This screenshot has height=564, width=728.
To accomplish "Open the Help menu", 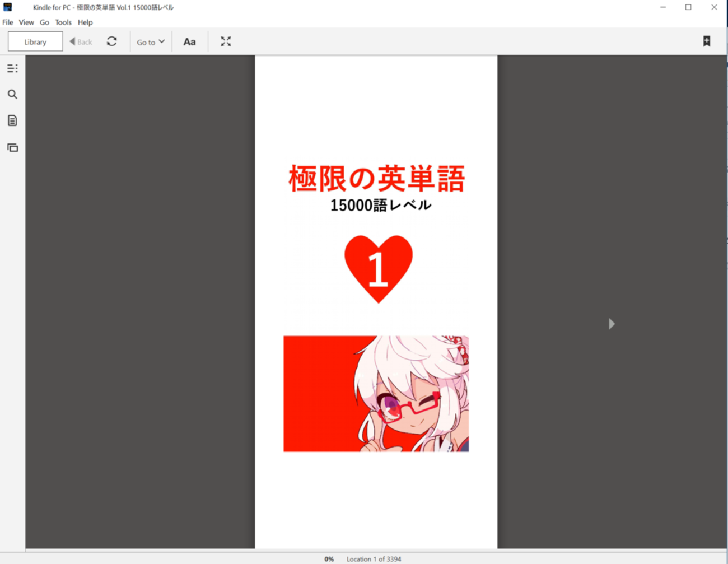I will coord(85,22).
